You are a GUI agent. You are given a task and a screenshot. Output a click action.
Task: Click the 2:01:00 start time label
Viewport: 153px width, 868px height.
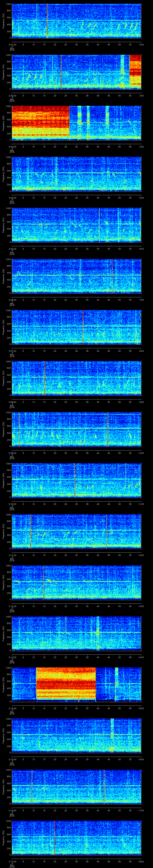tap(12, 44)
